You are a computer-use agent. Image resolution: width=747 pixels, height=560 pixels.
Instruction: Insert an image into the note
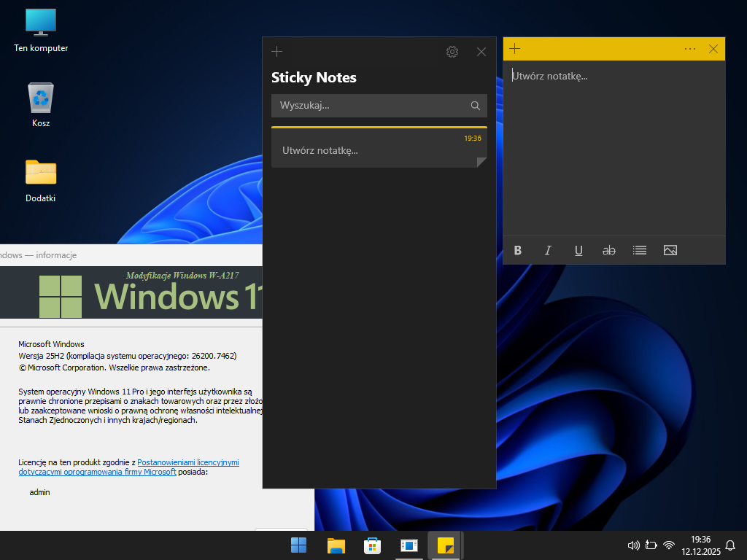coord(670,250)
